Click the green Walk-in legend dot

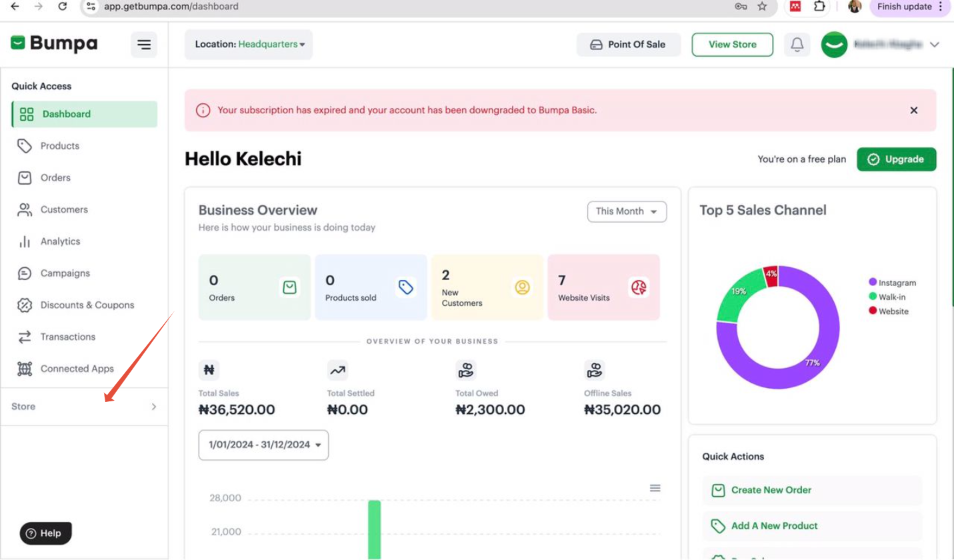point(873,297)
